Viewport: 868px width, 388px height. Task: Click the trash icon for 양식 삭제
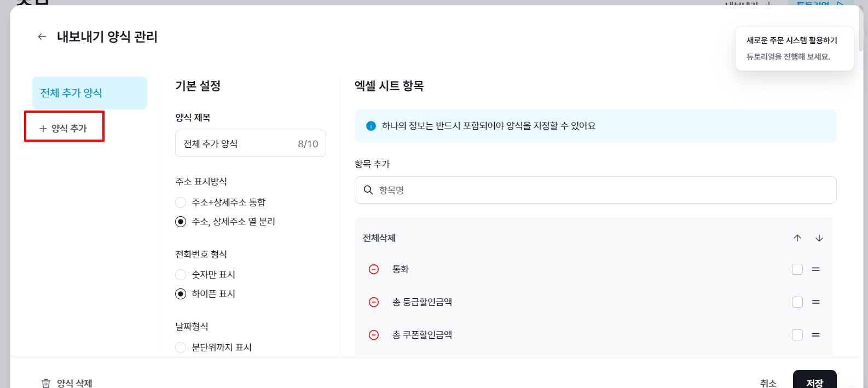pos(46,383)
